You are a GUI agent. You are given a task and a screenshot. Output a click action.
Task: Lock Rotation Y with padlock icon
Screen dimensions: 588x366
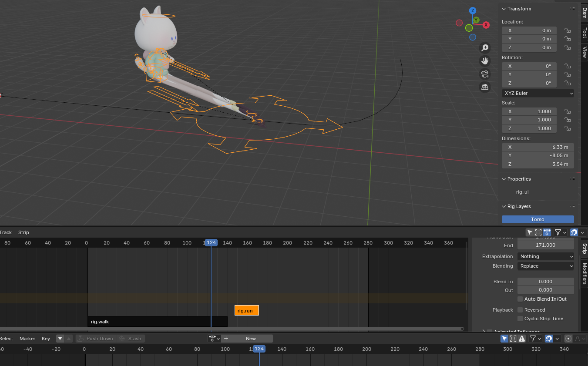(568, 74)
